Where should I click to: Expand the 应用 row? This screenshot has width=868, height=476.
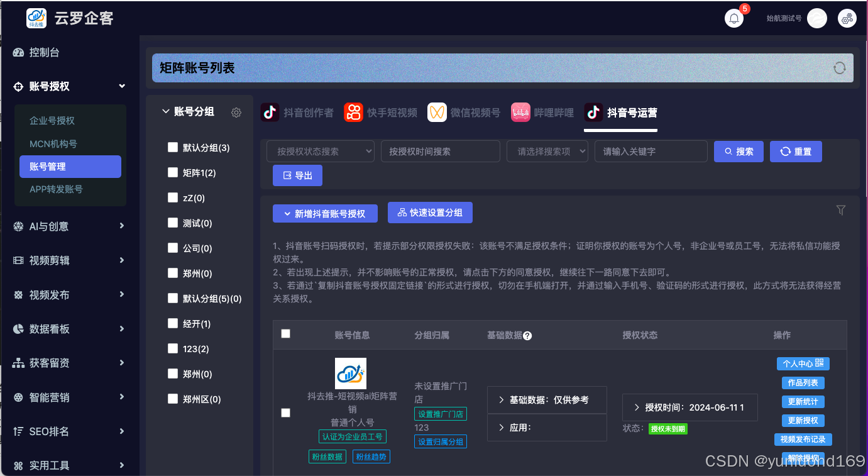547,428
